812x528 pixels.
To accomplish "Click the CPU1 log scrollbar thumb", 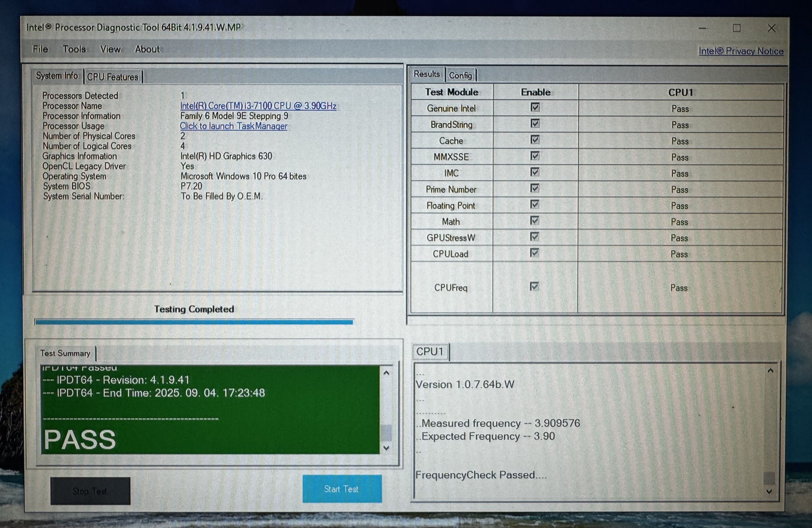I will [770, 478].
